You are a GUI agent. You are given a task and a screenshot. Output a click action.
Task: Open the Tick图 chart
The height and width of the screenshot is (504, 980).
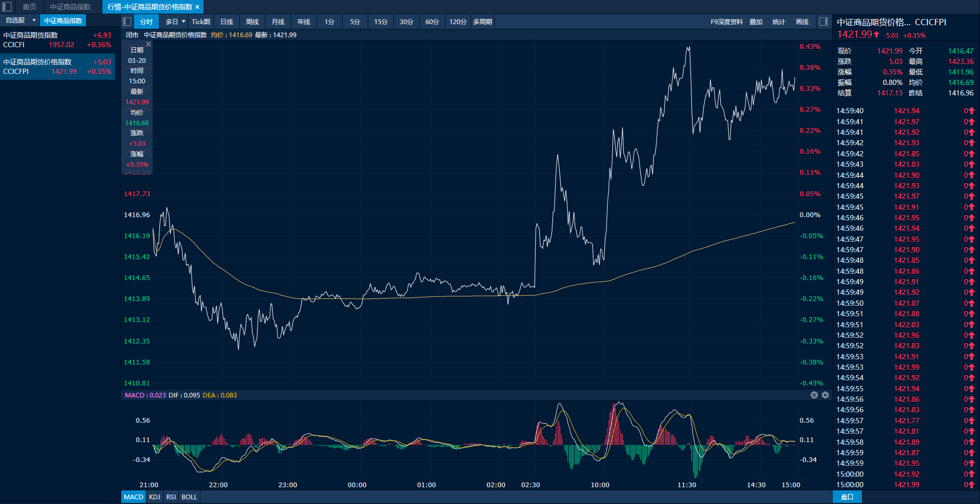(x=201, y=22)
